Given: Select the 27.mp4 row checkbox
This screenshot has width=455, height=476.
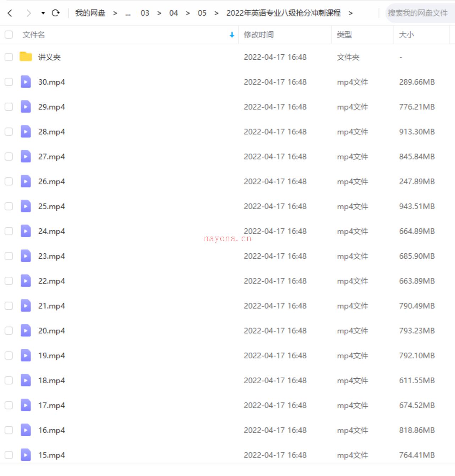Looking at the screenshot, I should [x=9, y=156].
